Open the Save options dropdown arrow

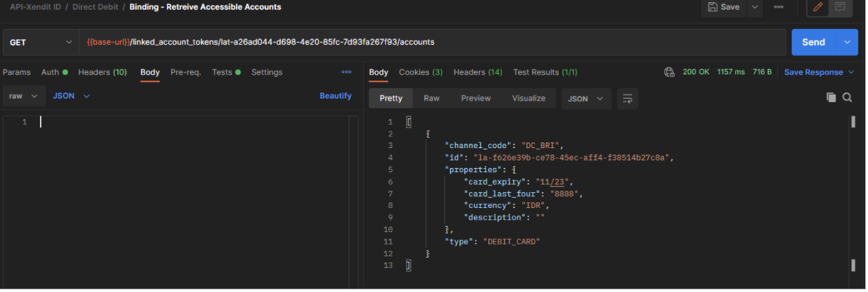(755, 7)
